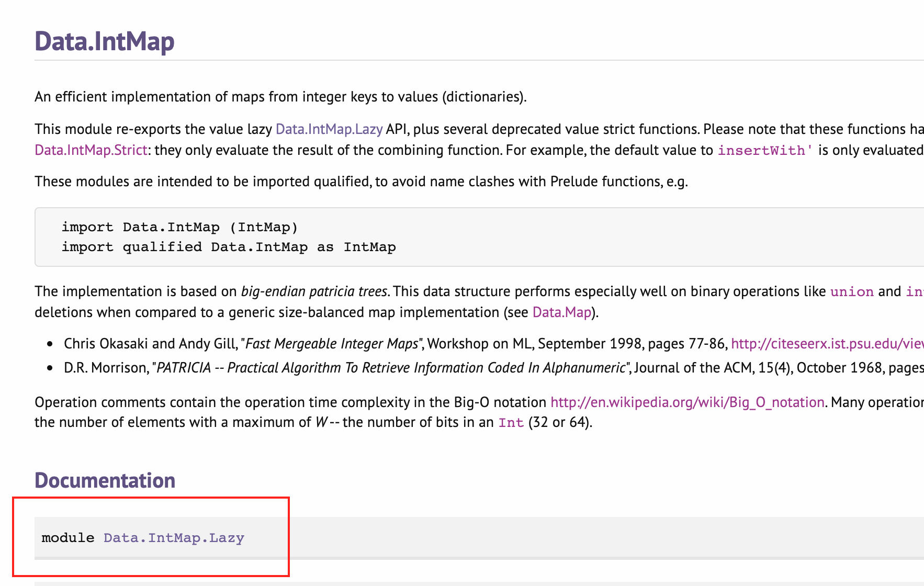Click 'import qualified Data.IntMap as IntMap' line

click(x=229, y=247)
